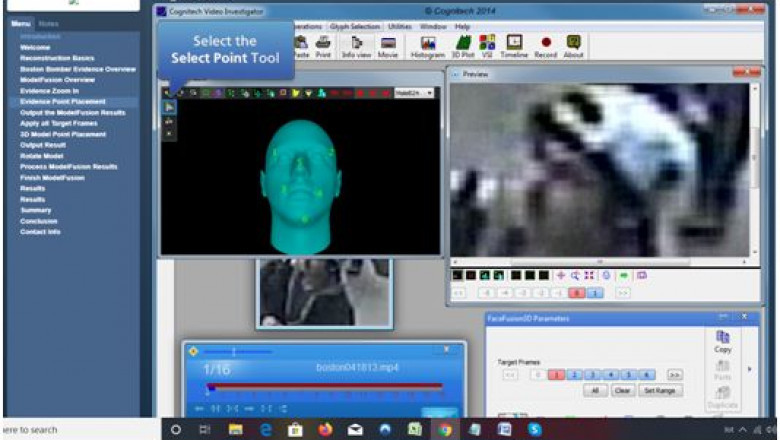Open the Mail app from the taskbar
The width and height of the screenshot is (780, 440).
click(355, 430)
